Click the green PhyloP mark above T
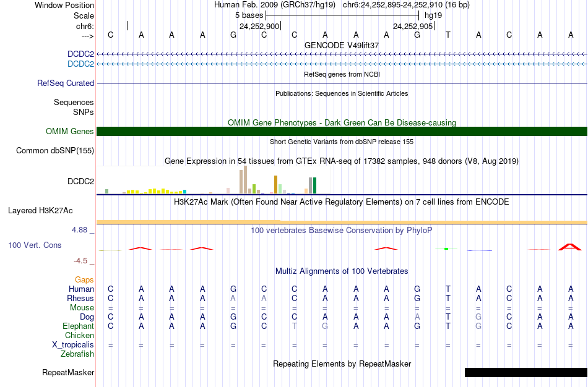The height and width of the screenshot is (387, 588). (446, 249)
